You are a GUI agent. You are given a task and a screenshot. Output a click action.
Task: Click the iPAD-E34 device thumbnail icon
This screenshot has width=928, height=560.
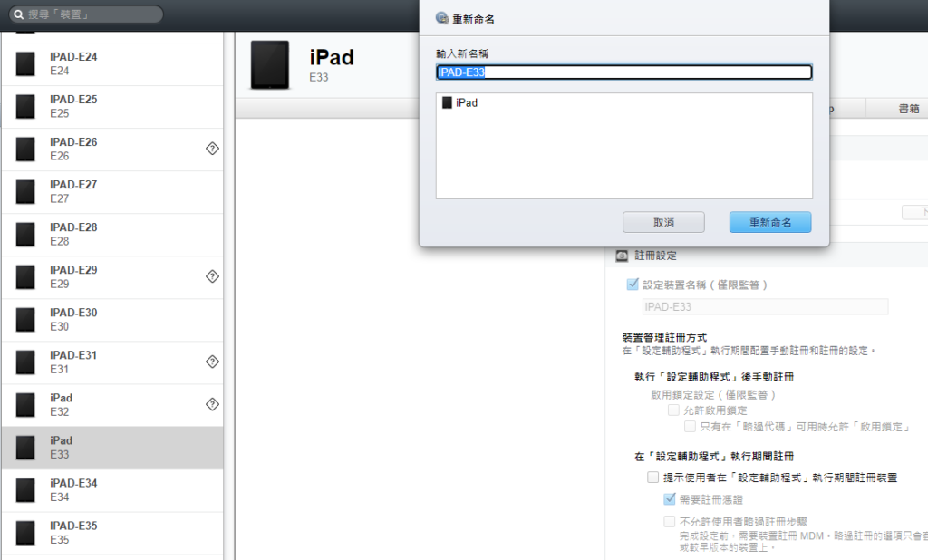pos(24,490)
